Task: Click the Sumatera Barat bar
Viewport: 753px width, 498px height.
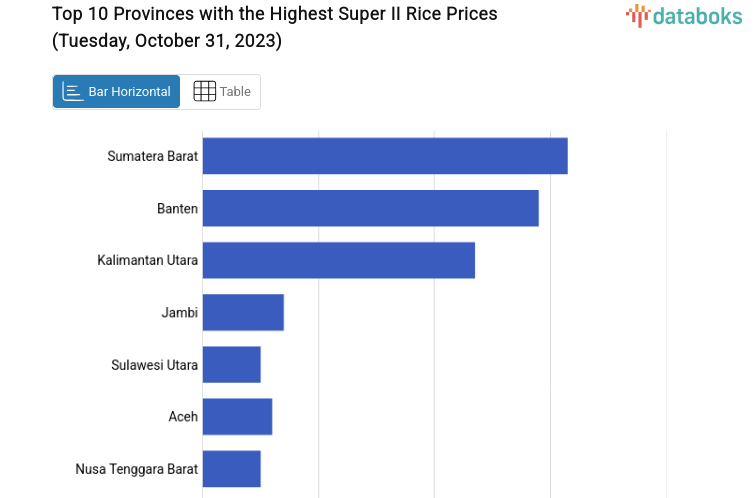Action: click(x=385, y=156)
